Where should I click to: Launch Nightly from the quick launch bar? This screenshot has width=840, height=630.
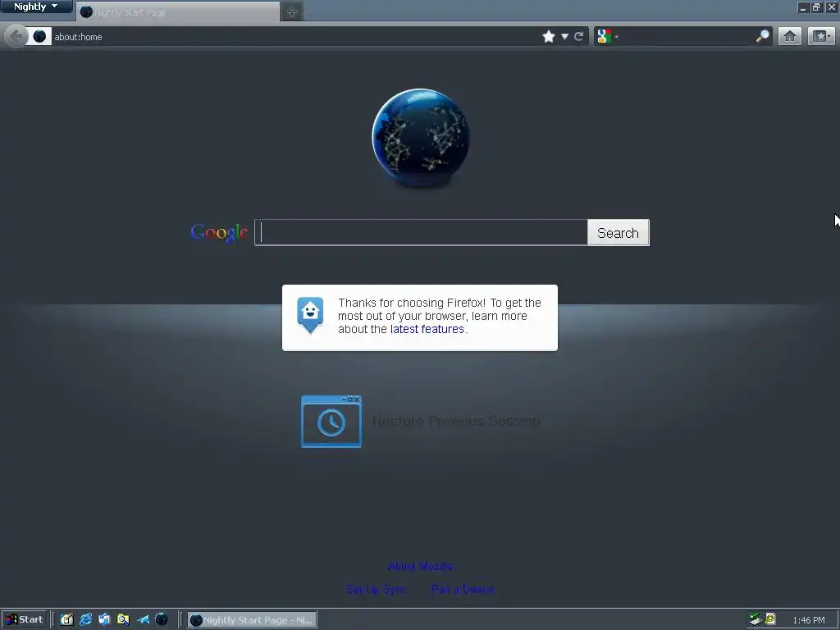162,620
